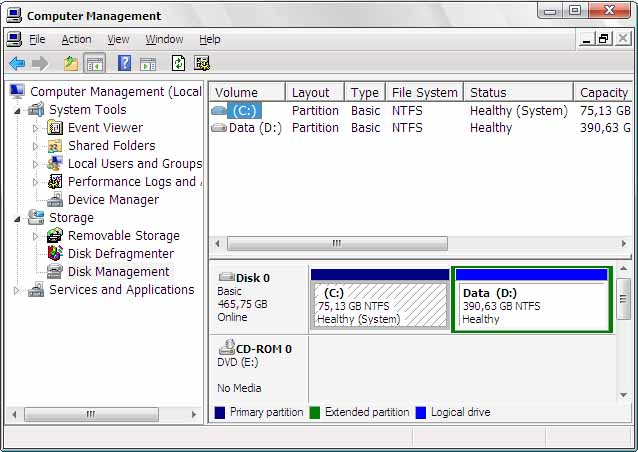Click the menu bar Computer Management system icon
This screenshot has width=638, height=452.
click(14, 39)
